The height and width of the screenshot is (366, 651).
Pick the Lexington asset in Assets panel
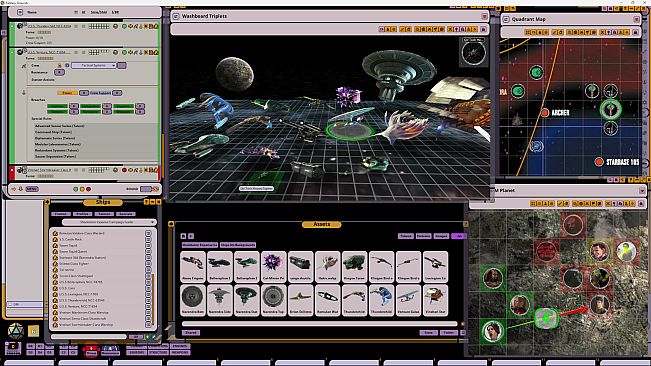click(x=436, y=266)
